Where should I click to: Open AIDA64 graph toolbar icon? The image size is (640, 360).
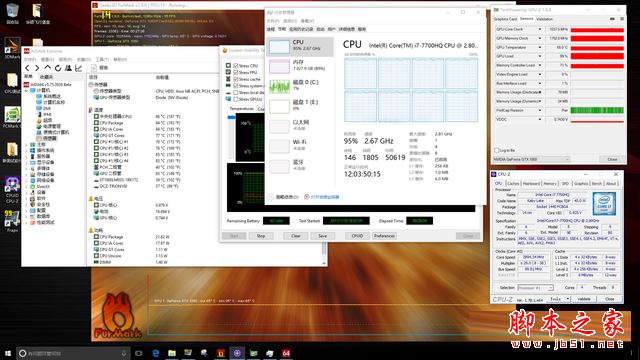[x=78, y=68]
